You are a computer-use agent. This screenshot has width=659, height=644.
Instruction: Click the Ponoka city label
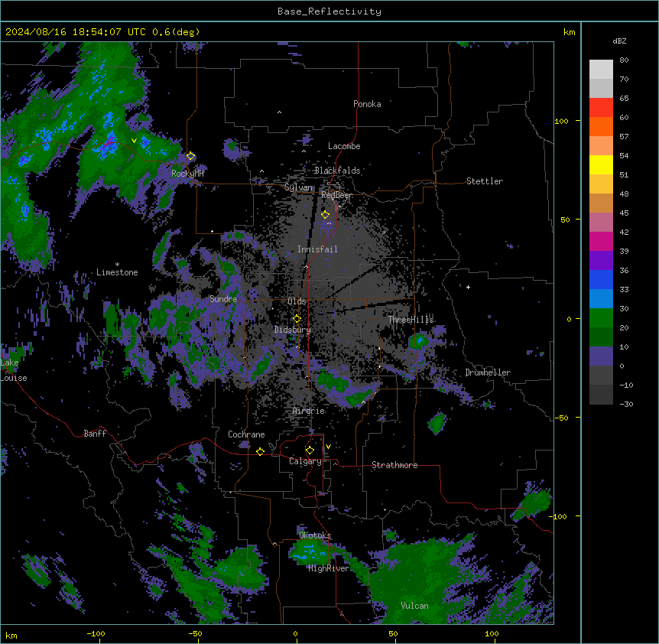click(x=367, y=104)
